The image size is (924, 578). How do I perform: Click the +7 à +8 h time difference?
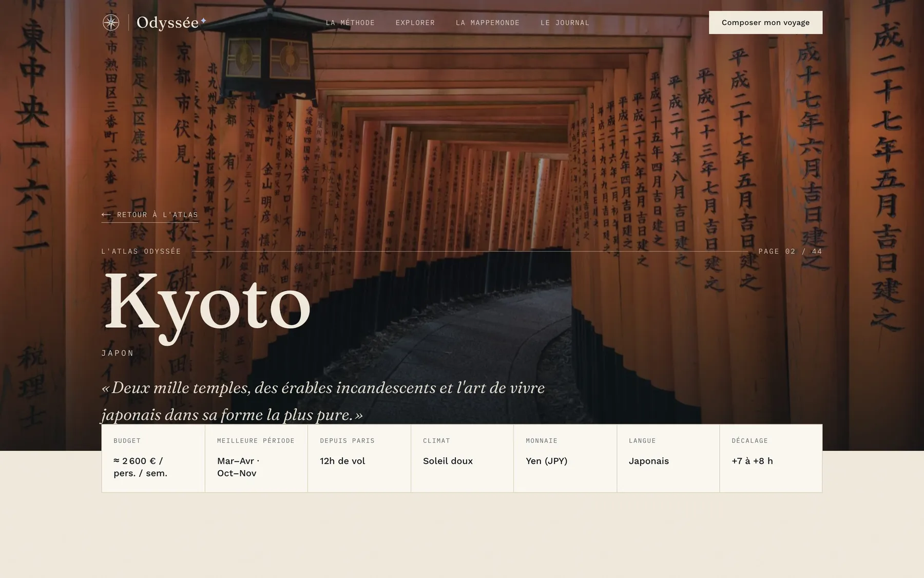pos(752,461)
